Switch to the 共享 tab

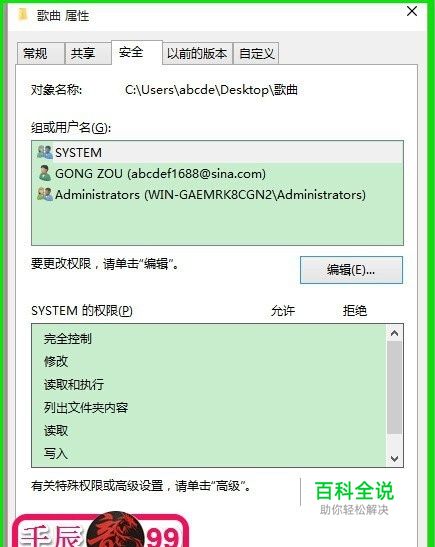tap(88, 53)
